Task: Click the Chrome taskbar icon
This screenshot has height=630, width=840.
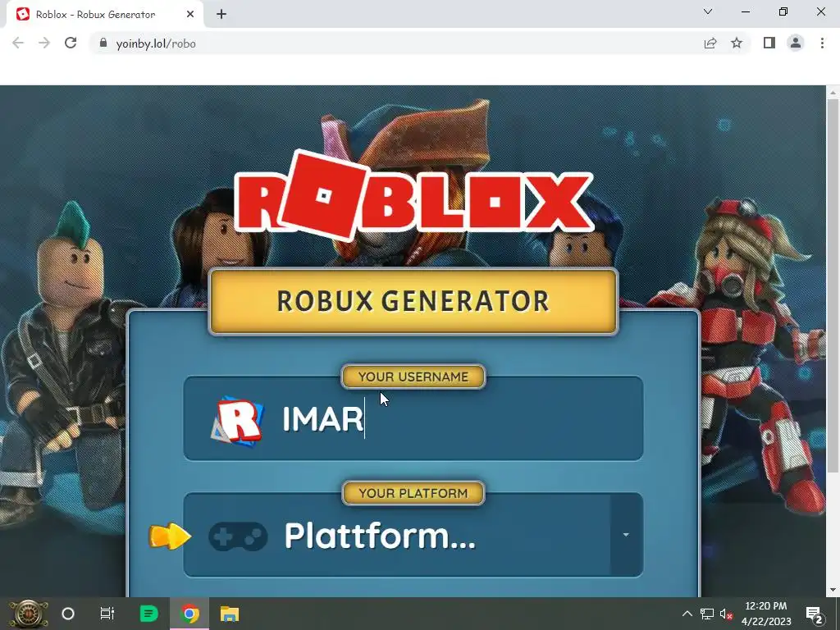Action: [189, 614]
